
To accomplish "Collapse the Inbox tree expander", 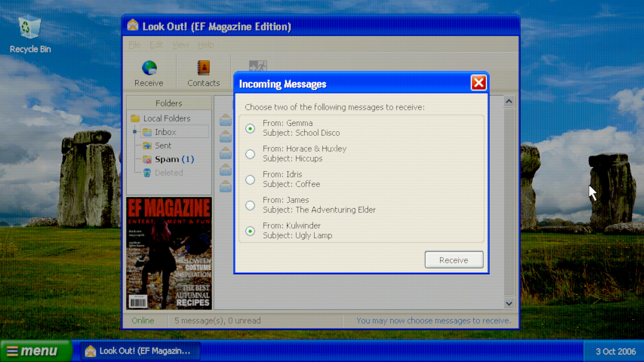I will coord(135,132).
